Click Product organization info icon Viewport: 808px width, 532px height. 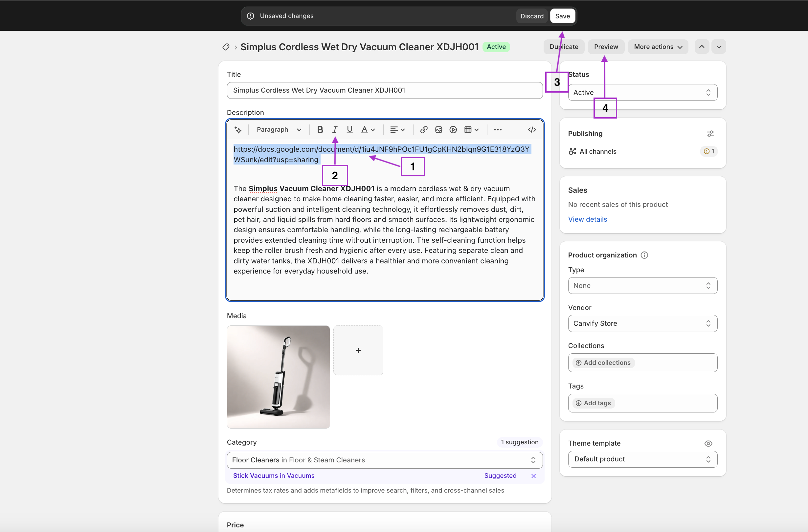(644, 255)
